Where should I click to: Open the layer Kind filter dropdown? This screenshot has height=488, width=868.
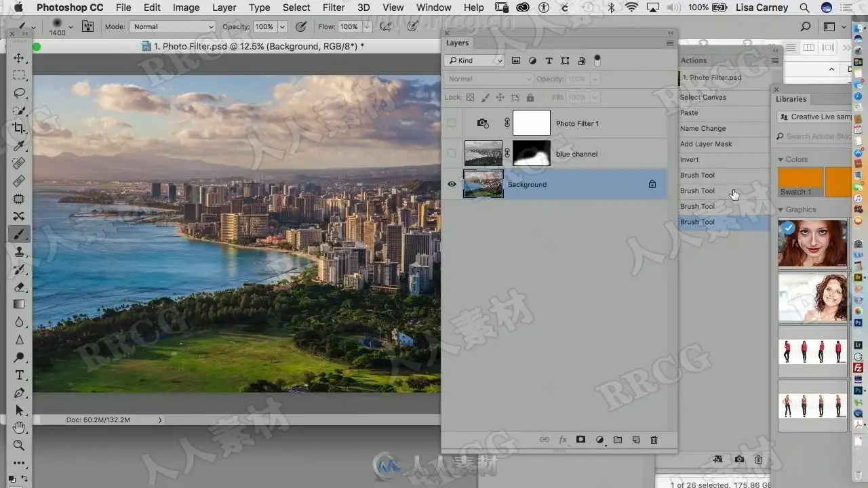pyautogui.click(x=475, y=61)
